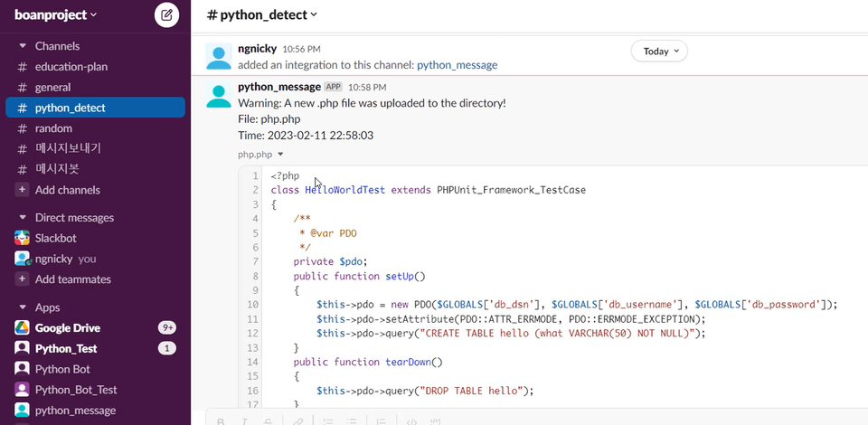This screenshot has height=425, width=868.
Task: Open the Python Bot app icon
Action: click(22, 369)
